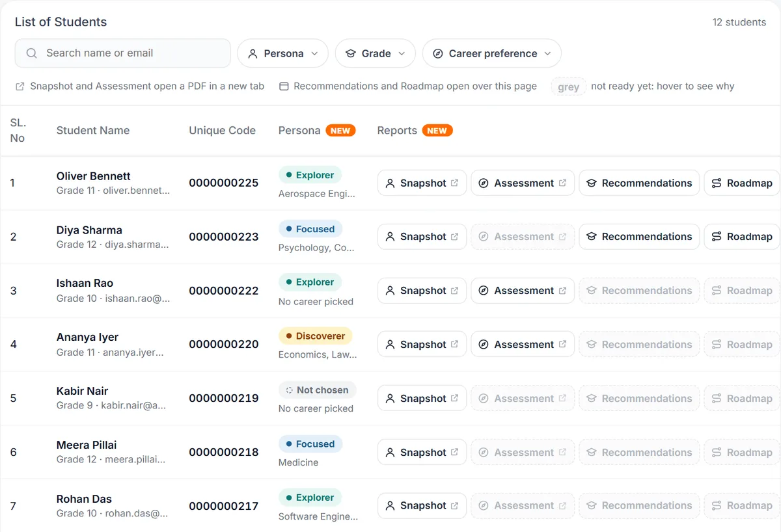
Task: Click the Focused badge for Diya Sharma
Action: pyautogui.click(x=310, y=229)
